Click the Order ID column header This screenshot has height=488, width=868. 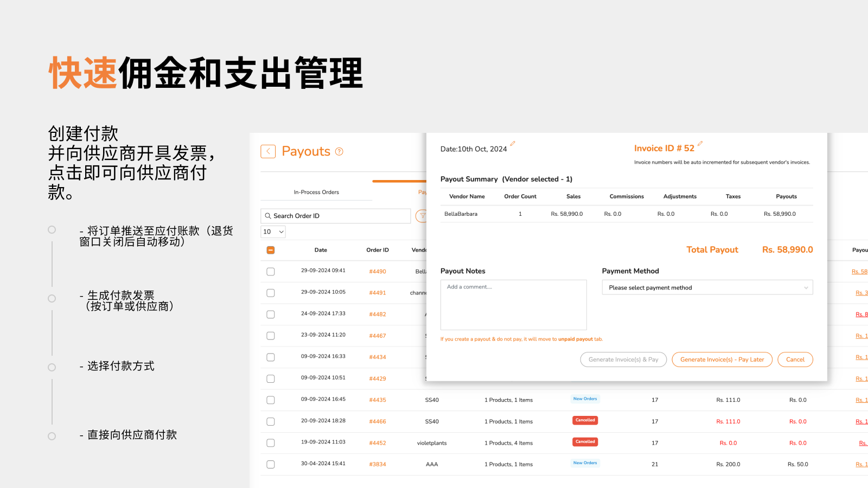coord(378,250)
